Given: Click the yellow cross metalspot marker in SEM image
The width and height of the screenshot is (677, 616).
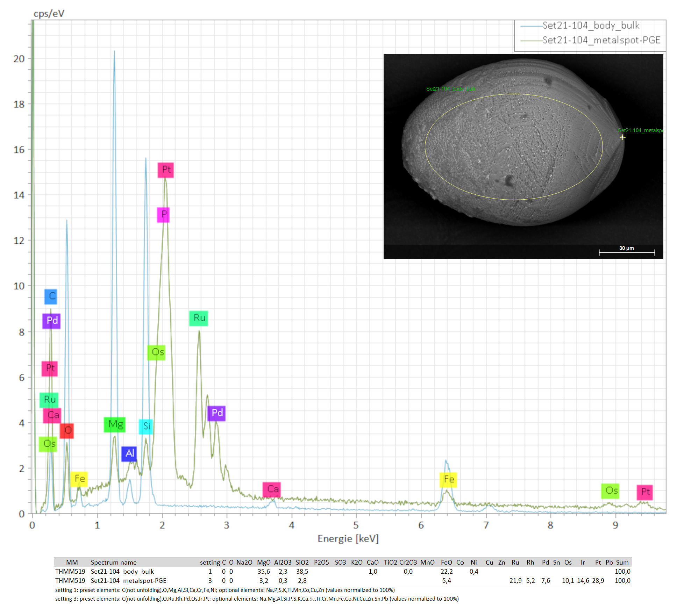Looking at the screenshot, I should click(622, 137).
